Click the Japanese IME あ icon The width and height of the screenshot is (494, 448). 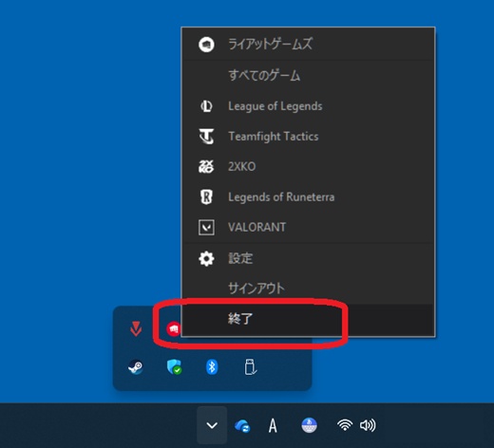(x=309, y=425)
